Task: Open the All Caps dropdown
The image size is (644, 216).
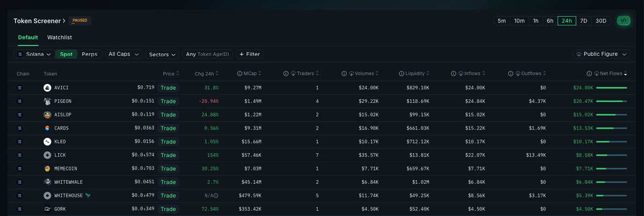Action: click(124, 54)
